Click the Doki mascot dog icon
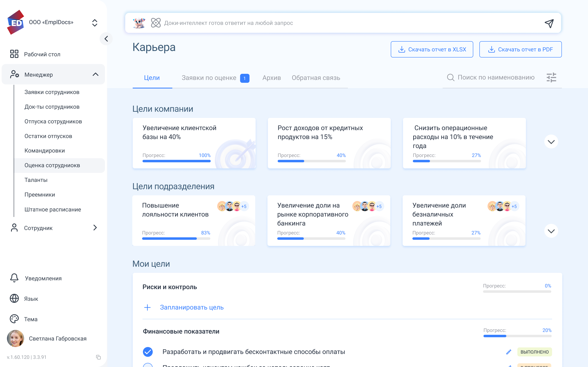 coord(139,23)
